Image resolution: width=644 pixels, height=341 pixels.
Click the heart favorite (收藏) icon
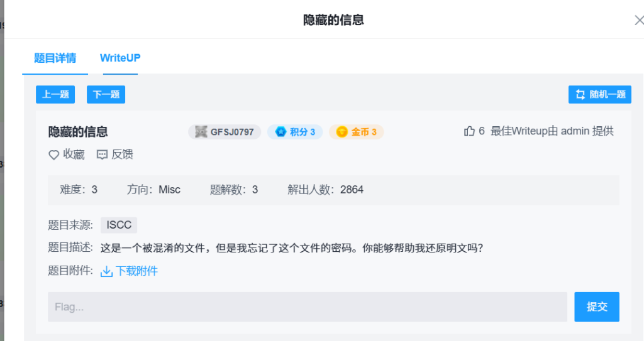(54, 154)
